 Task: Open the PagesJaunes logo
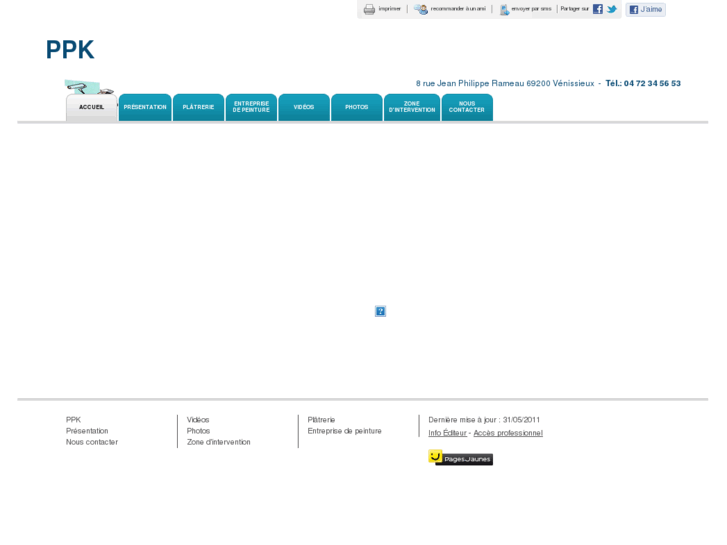pyautogui.click(x=460, y=458)
